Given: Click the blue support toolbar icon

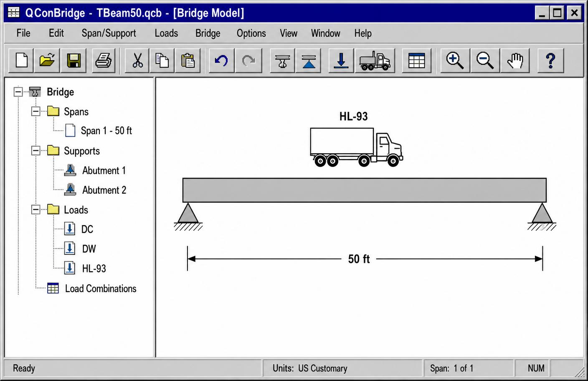Looking at the screenshot, I should (x=309, y=61).
